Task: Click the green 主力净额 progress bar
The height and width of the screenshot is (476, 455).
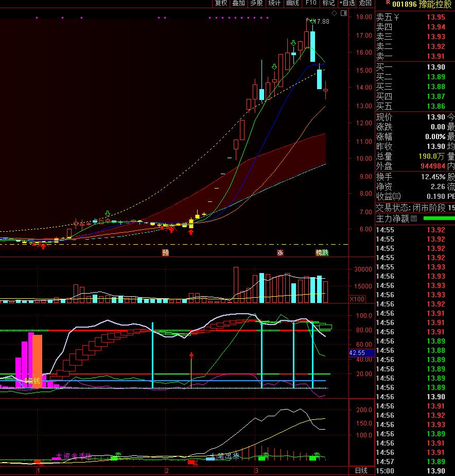Action: [439, 218]
